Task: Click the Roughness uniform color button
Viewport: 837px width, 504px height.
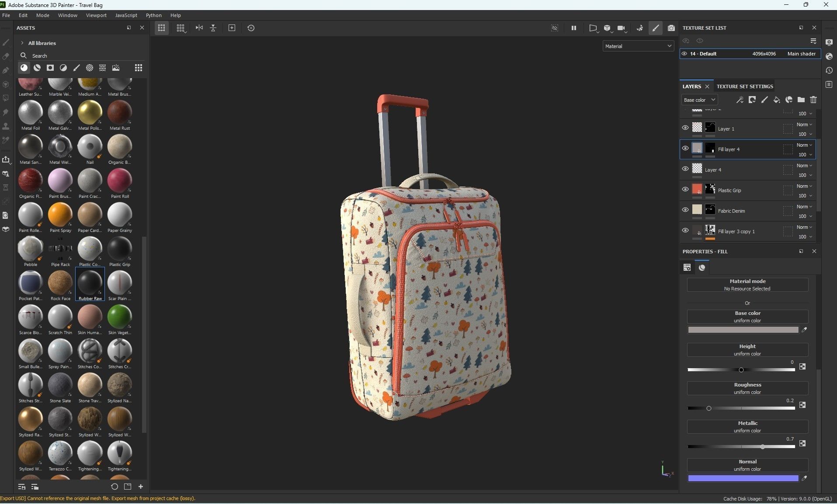Action: click(x=747, y=388)
